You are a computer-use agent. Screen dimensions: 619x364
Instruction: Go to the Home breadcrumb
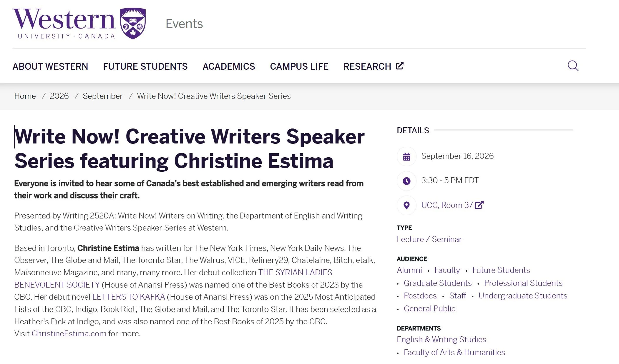coord(25,96)
